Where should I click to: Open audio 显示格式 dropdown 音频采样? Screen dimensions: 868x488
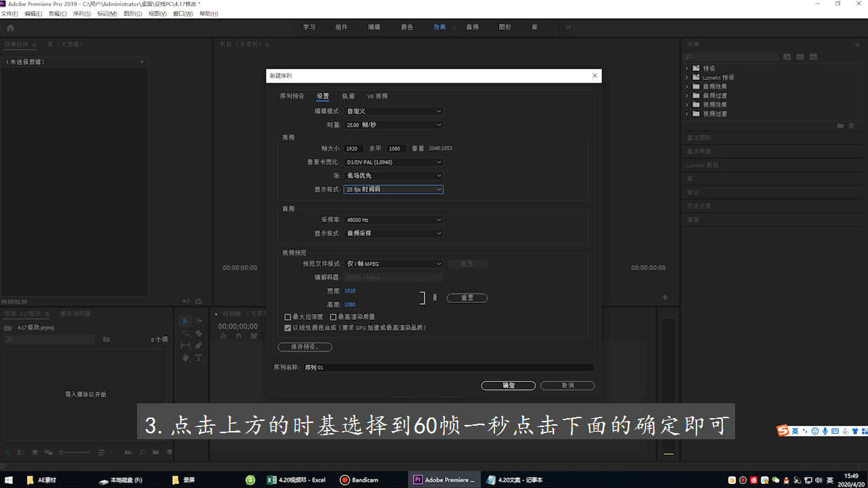tap(394, 233)
